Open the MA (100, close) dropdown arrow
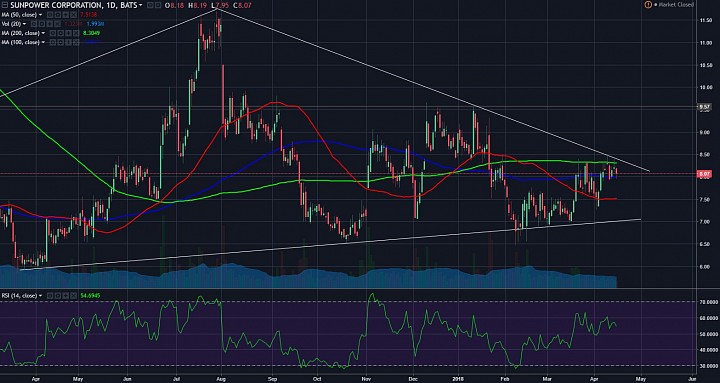 [43, 42]
